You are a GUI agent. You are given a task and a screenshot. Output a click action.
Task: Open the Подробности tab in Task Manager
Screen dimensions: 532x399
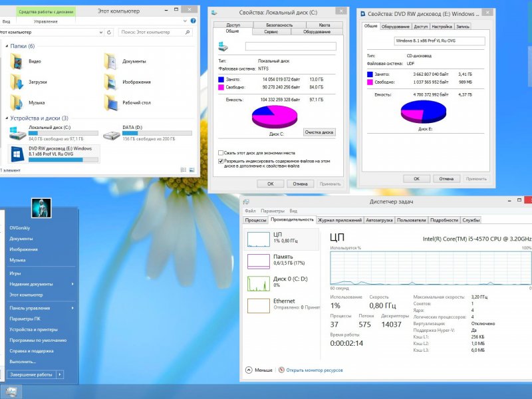(x=444, y=220)
